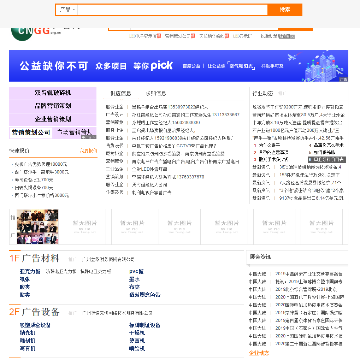
Task: Click the dark highlighted entry in the right news panel
Action: coord(327,160)
